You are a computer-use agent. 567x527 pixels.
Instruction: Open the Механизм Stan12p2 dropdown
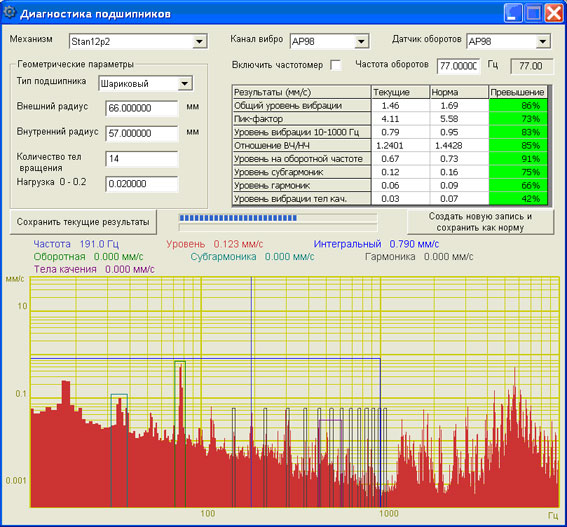click(199, 42)
